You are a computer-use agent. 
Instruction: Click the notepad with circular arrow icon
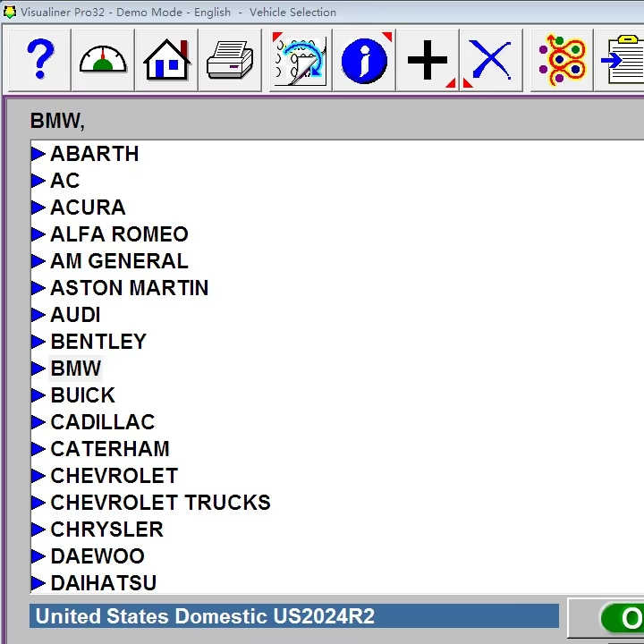(x=300, y=60)
